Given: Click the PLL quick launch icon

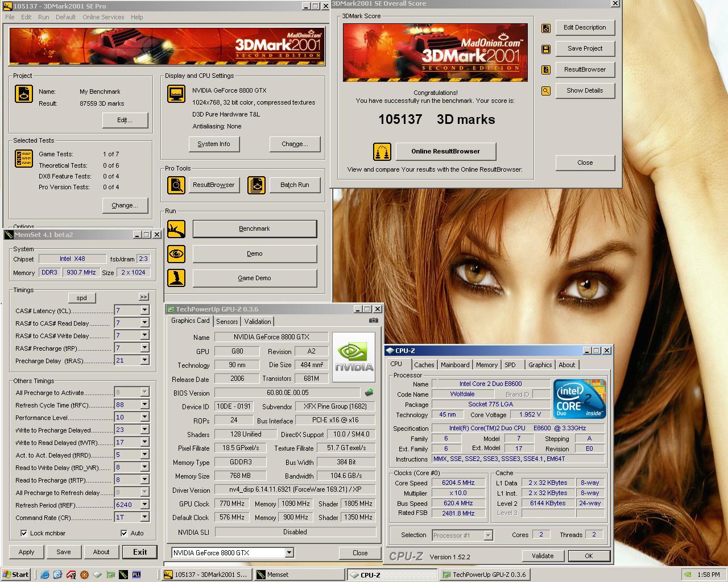Looking at the screenshot, I should click(136, 575).
